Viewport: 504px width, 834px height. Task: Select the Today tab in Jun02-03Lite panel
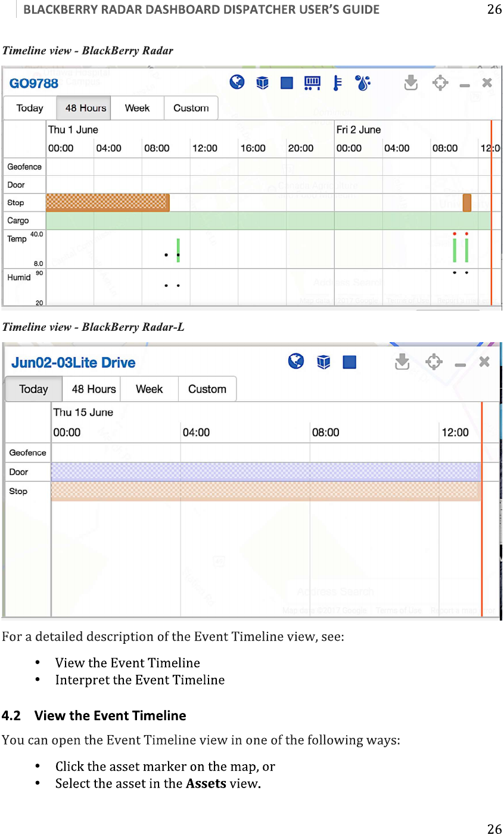[x=33, y=389]
